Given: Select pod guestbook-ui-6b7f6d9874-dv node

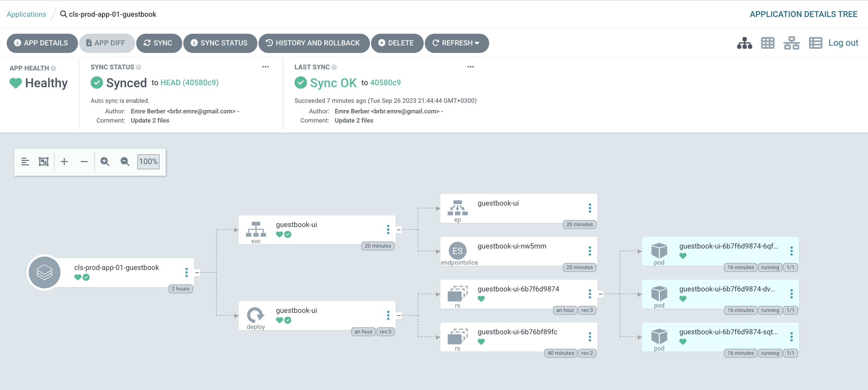Looking at the screenshot, I should 720,294.
